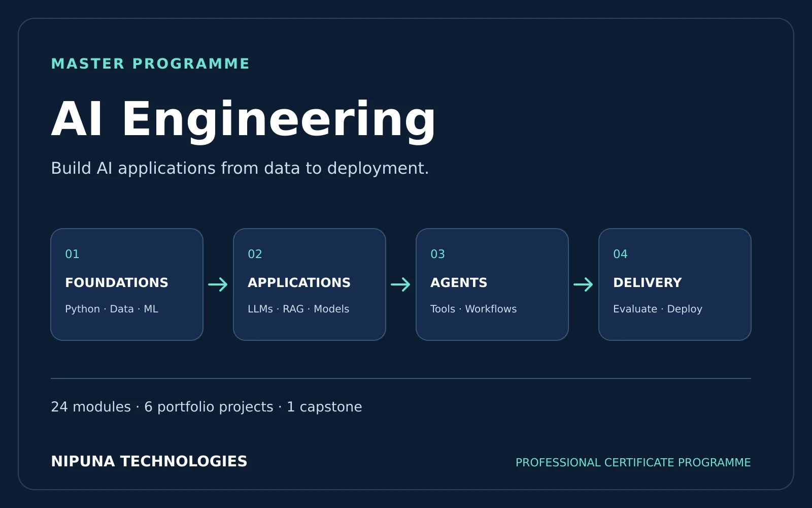Select the AGENTS heading in card 03
This screenshot has width=812, height=508.
tap(459, 283)
